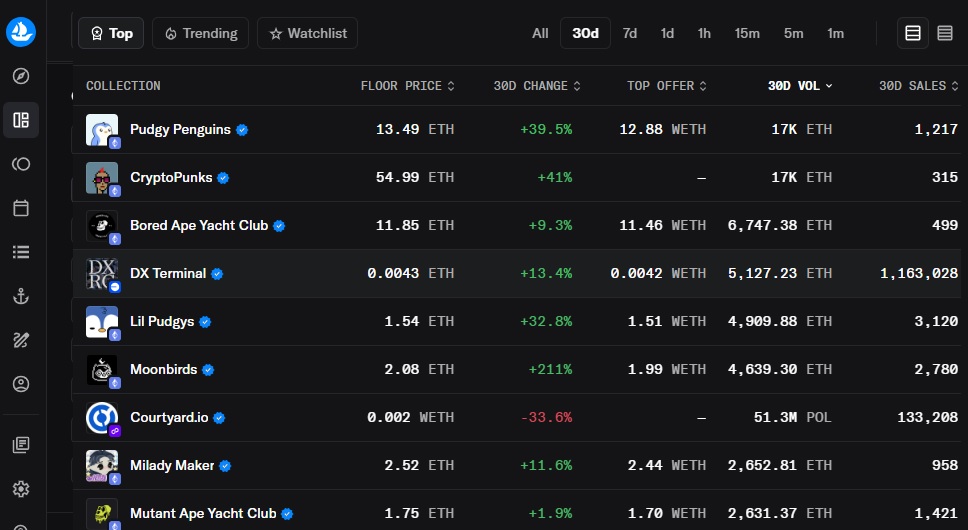968x530 pixels.
Task: Select the 1m time range
Action: [x=836, y=33]
